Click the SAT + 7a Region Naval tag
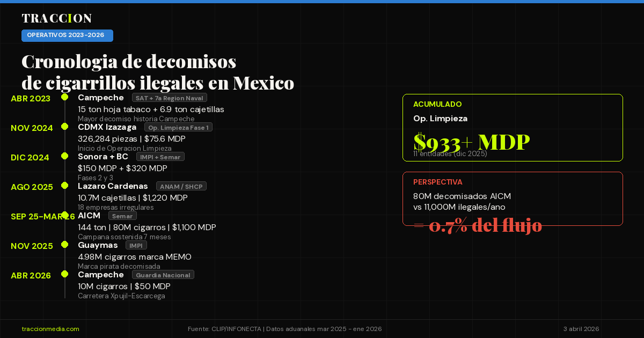The image size is (644, 338). pyautogui.click(x=169, y=98)
